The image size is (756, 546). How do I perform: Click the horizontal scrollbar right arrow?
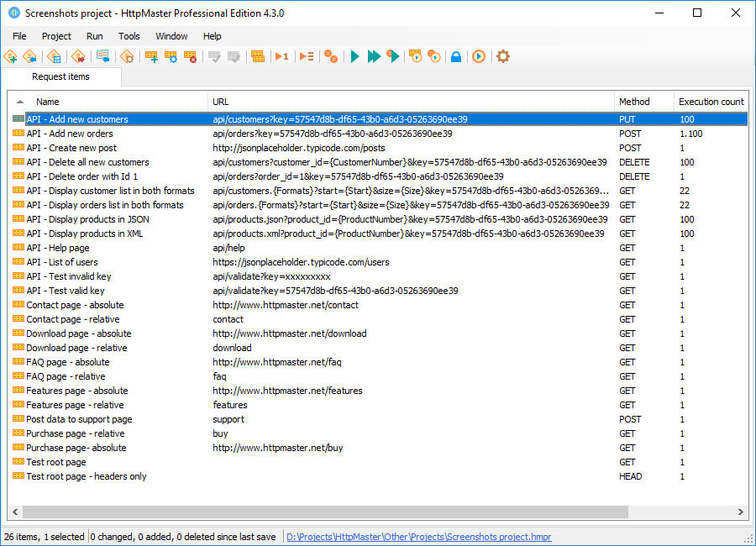(741, 512)
